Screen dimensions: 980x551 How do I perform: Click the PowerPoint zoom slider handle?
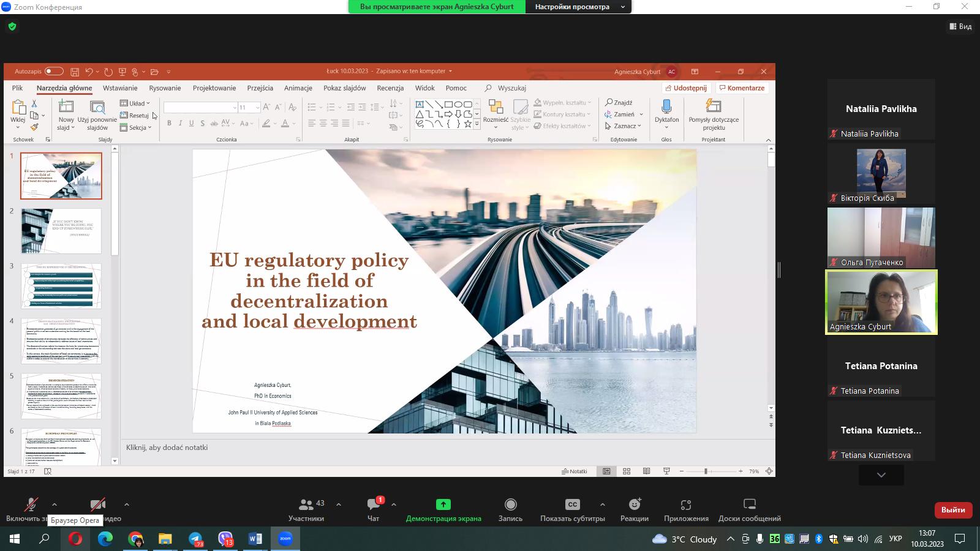[x=706, y=471]
